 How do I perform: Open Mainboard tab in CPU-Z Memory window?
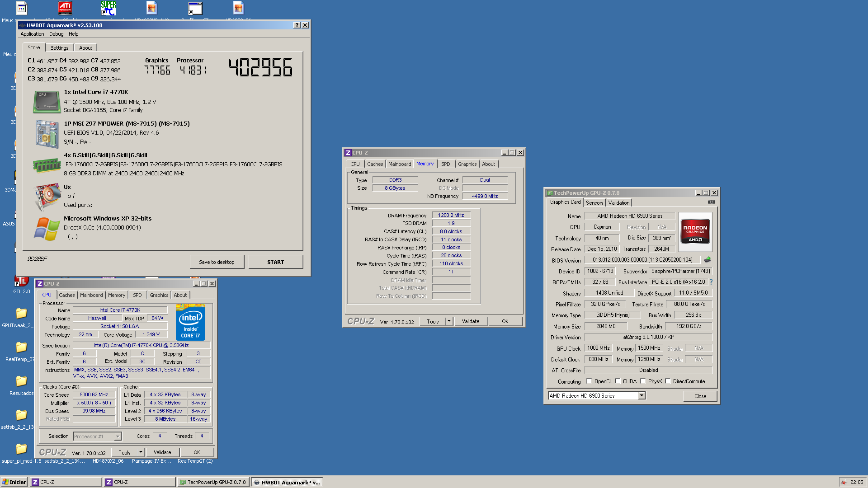pyautogui.click(x=400, y=164)
